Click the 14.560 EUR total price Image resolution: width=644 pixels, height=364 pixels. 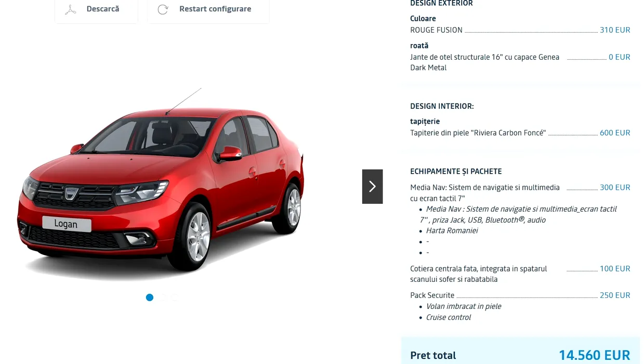tap(595, 355)
